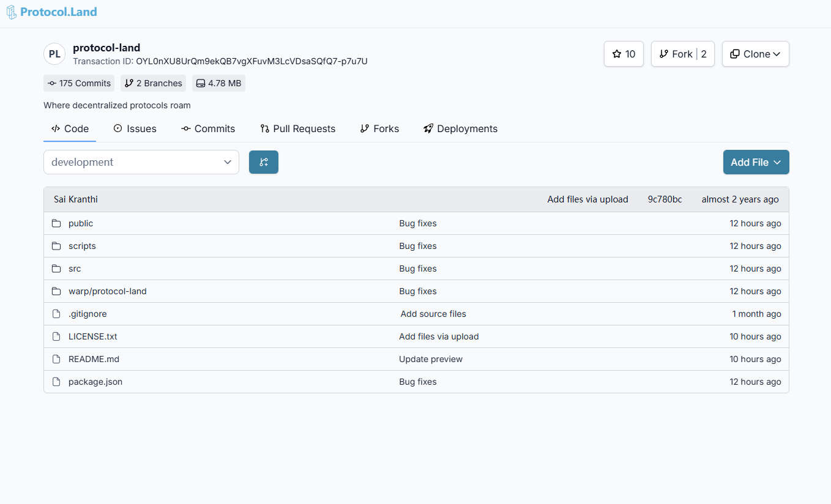831x504 pixels.
Task: Open the development branch dropdown
Action: click(x=141, y=162)
